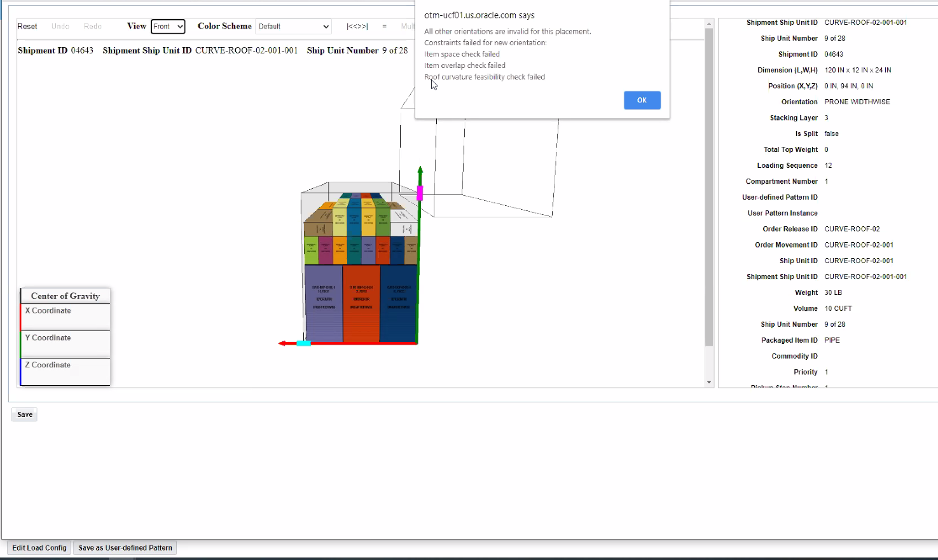Click the X Coordinate row
This screenshot has height=560, width=938.
point(66,317)
